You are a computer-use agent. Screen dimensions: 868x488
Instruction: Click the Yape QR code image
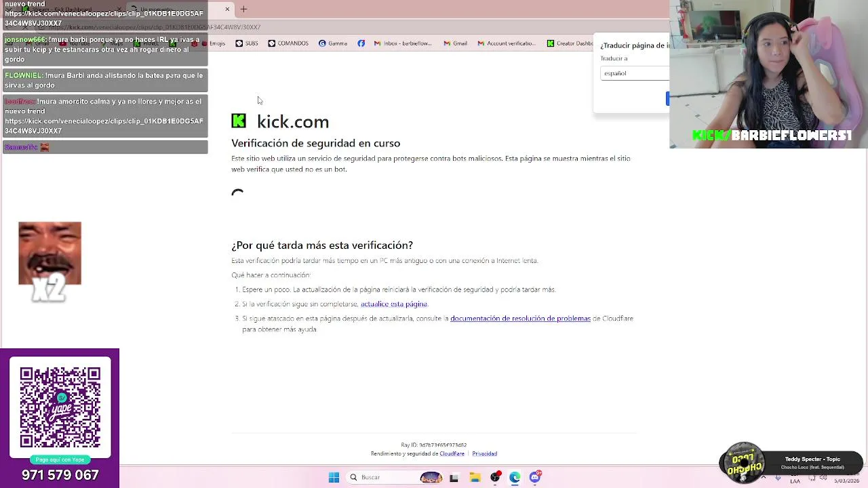coord(60,407)
